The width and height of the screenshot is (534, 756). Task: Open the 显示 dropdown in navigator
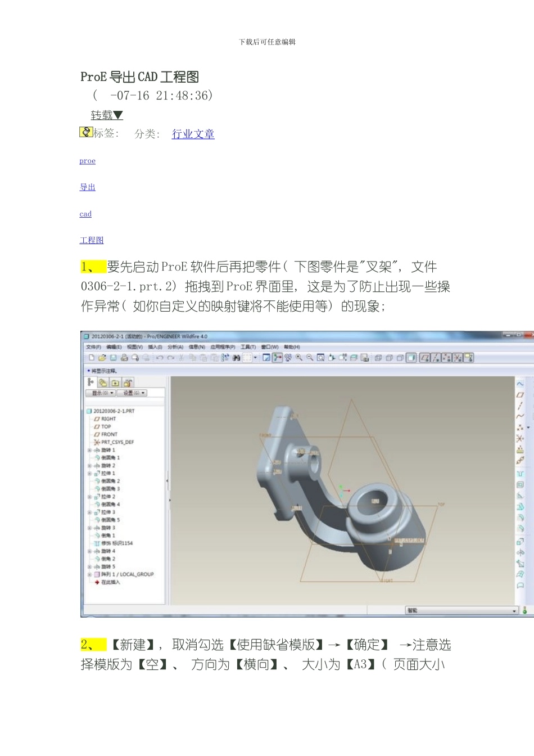(101, 393)
